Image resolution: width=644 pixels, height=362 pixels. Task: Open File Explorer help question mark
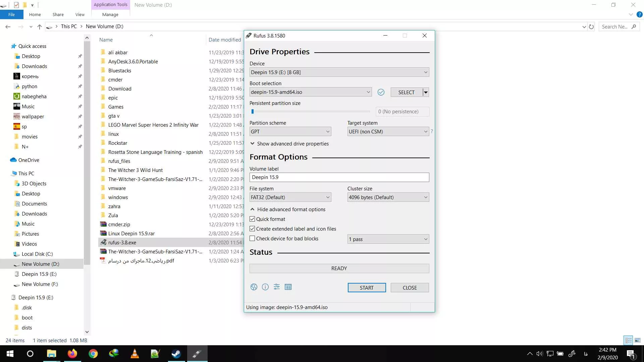[640, 14]
